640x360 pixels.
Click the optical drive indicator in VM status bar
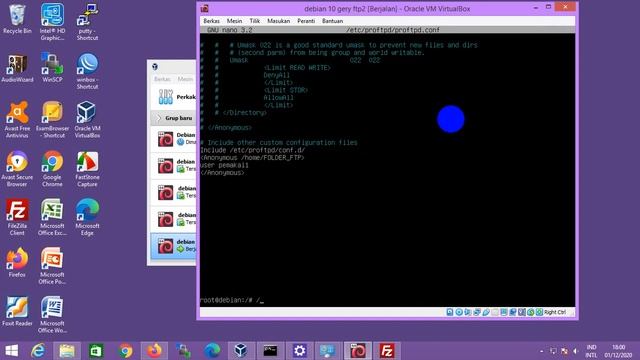459,312
